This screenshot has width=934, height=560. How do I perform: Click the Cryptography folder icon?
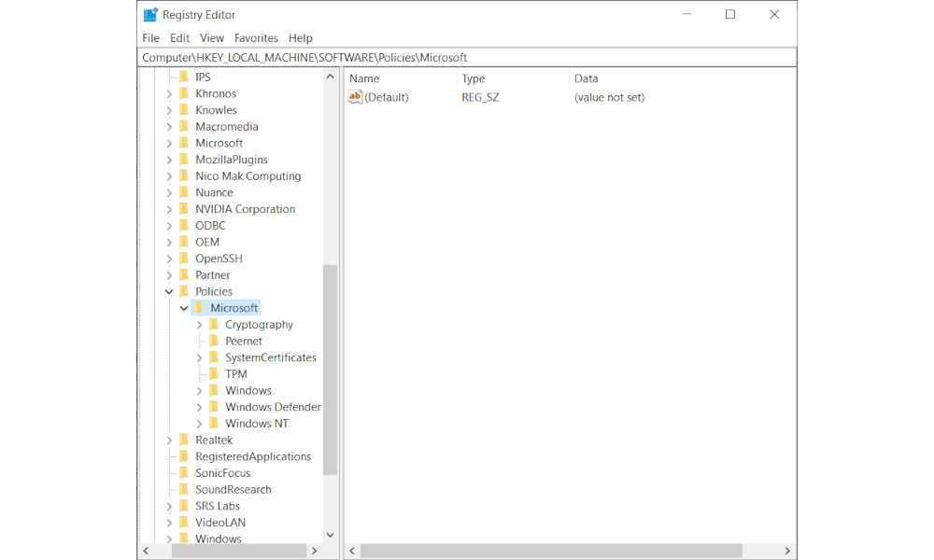tap(214, 325)
